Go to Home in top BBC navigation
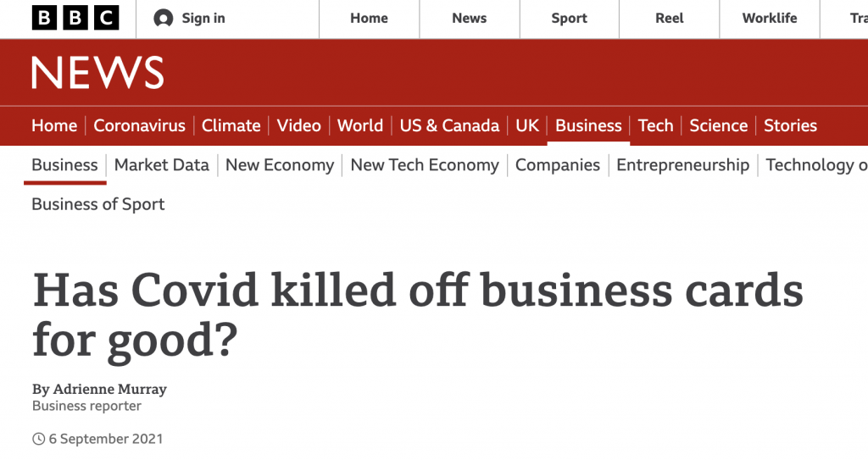Image resolution: width=868 pixels, height=460 pixels. [370, 19]
